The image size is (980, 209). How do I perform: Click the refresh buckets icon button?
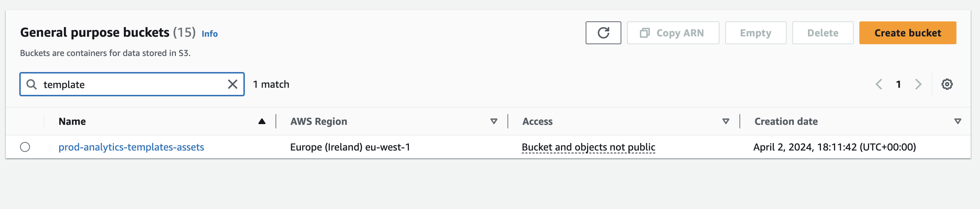(603, 33)
